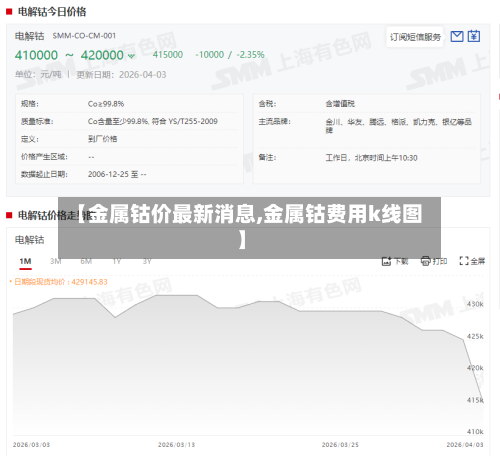Click the yen price alert icon

click(474, 36)
